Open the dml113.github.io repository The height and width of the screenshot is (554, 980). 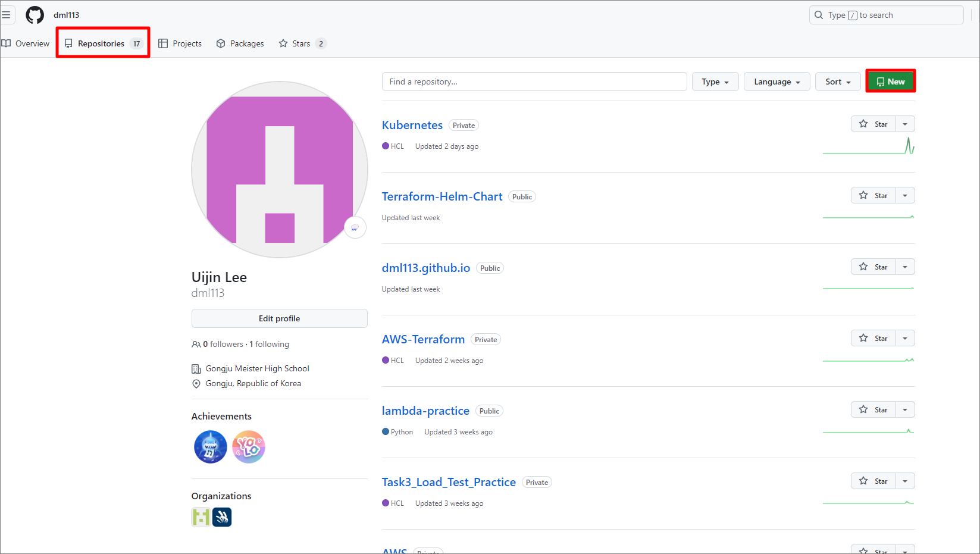tap(426, 268)
